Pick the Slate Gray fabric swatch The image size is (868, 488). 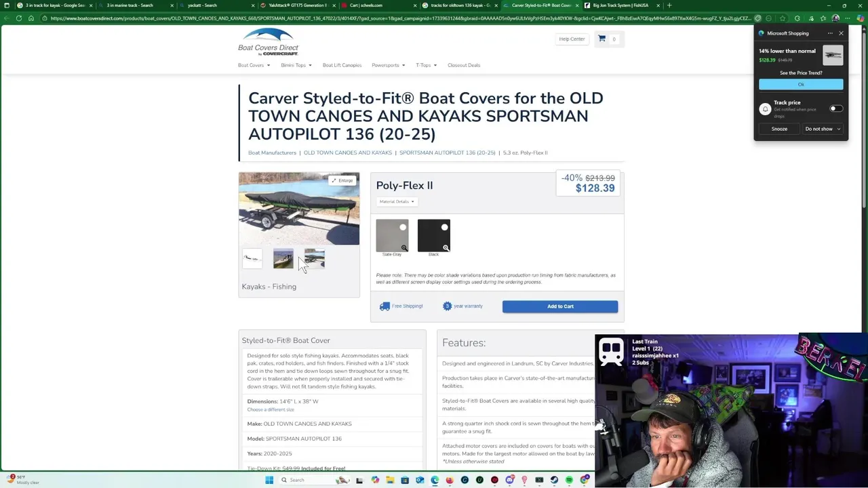(x=392, y=235)
